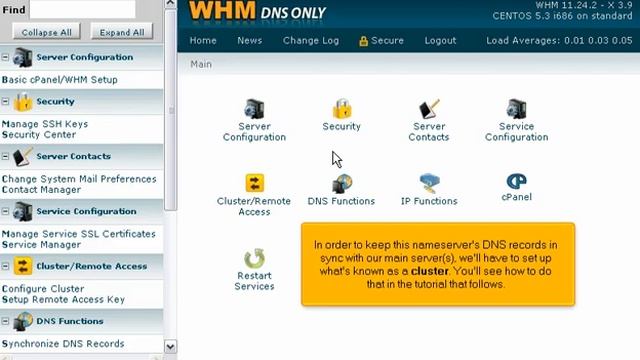This screenshot has width=640, height=360.
Task: Click Secure in the top navigation
Action: coord(387,40)
